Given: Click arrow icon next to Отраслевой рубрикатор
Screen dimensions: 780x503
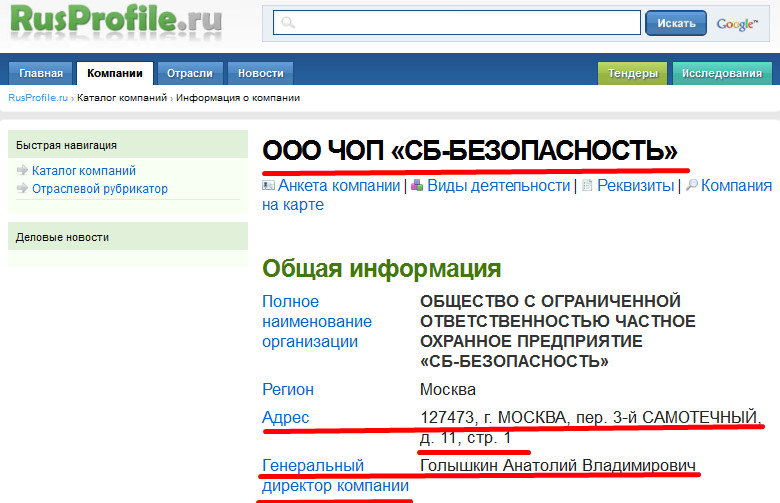Looking at the screenshot, I should coord(22,188).
